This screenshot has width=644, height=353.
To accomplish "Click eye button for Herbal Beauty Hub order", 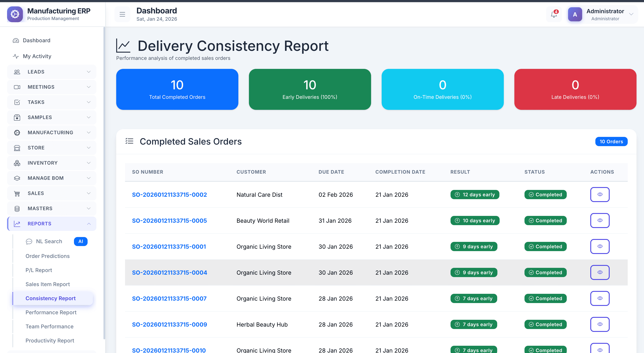I will (600, 324).
